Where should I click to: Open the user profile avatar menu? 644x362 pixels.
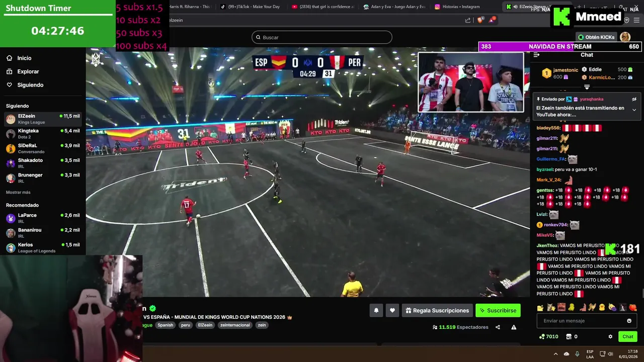[x=625, y=37]
